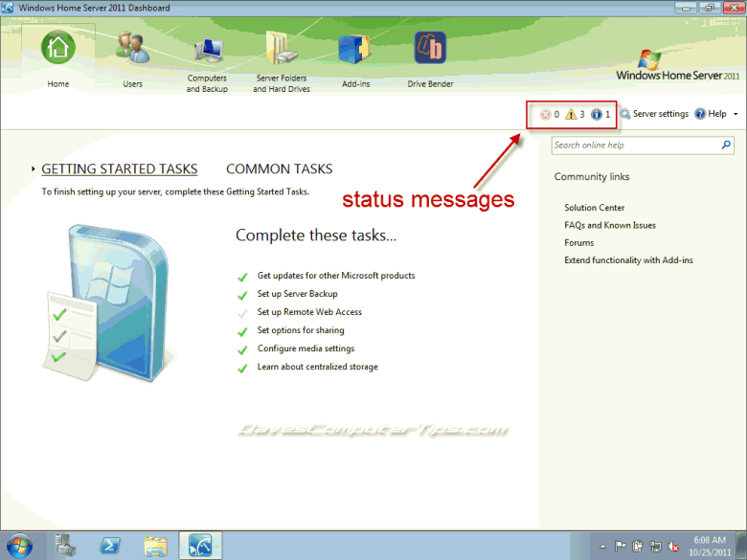Open Server Folders and Hard Drives
Viewport: 747px width, 560px height.
(281, 61)
